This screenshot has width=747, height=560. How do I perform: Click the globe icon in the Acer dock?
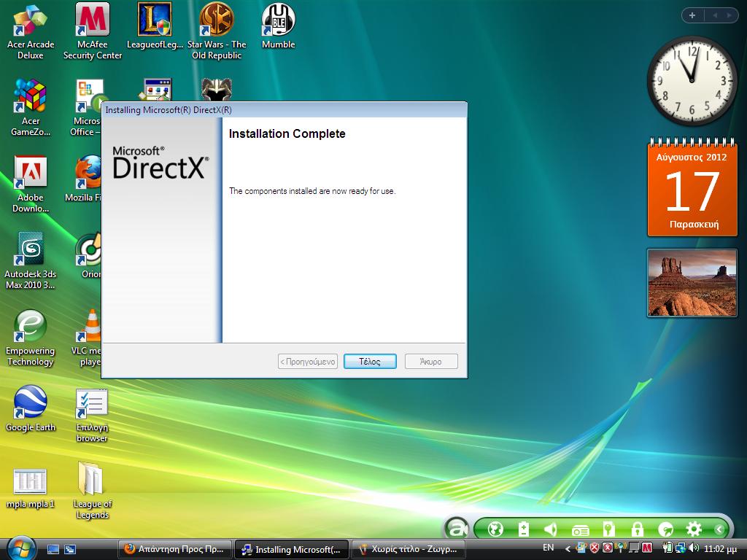coord(495,529)
